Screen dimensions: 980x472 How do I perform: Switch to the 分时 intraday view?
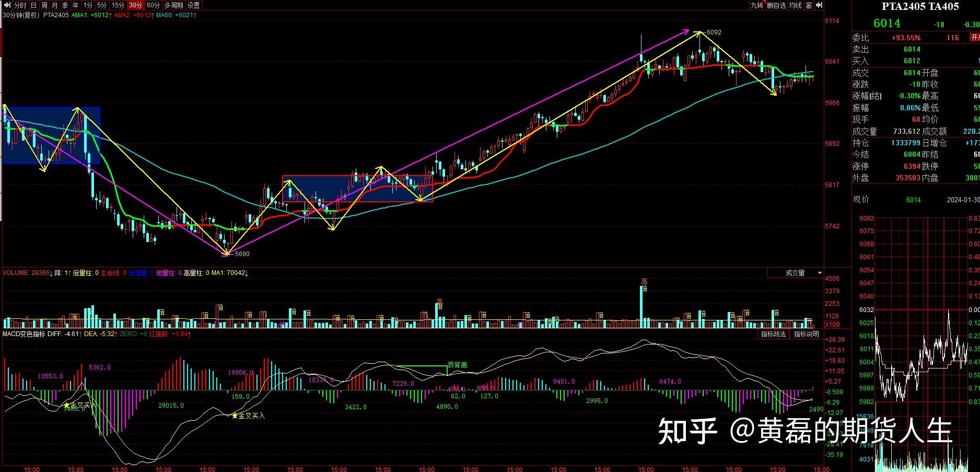[20, 5]
